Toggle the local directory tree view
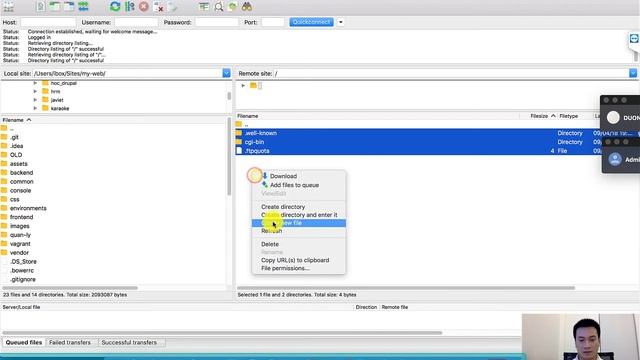Screen dimensions: 640x360 point(54,7)
